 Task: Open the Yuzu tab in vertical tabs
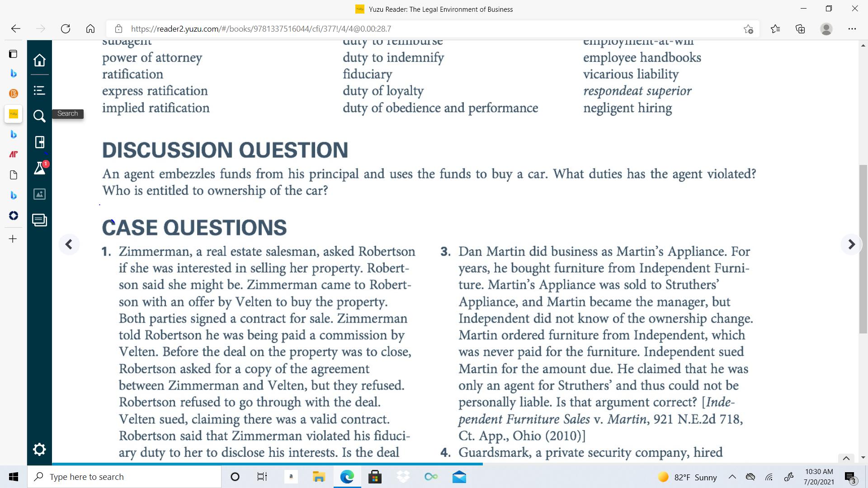tap(13, 114)
